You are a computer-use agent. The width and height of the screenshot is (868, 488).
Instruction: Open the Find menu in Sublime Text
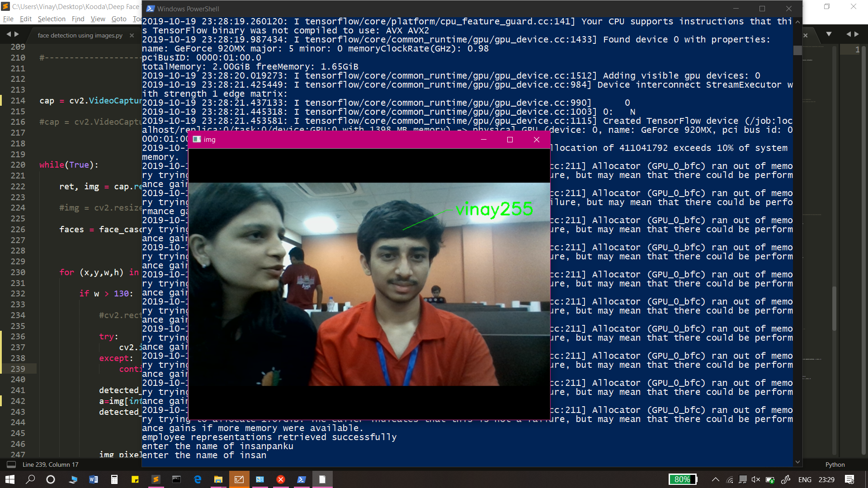(78, 19)
